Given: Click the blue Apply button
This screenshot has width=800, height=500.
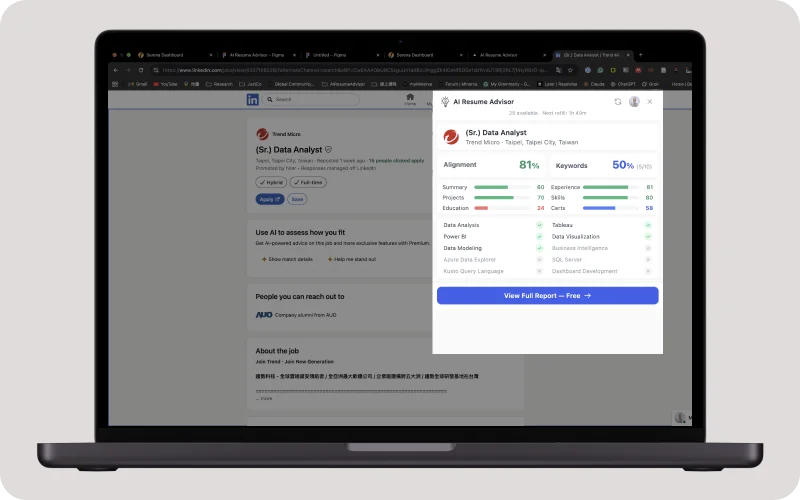Looking at the screenshot, I should (x=270, y=199).
